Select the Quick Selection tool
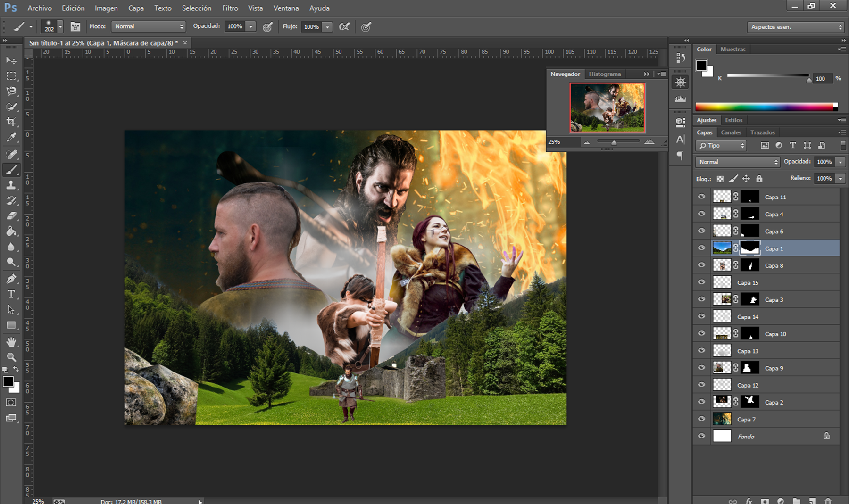Viewport: 849px width, 504px height. (11, 107)
